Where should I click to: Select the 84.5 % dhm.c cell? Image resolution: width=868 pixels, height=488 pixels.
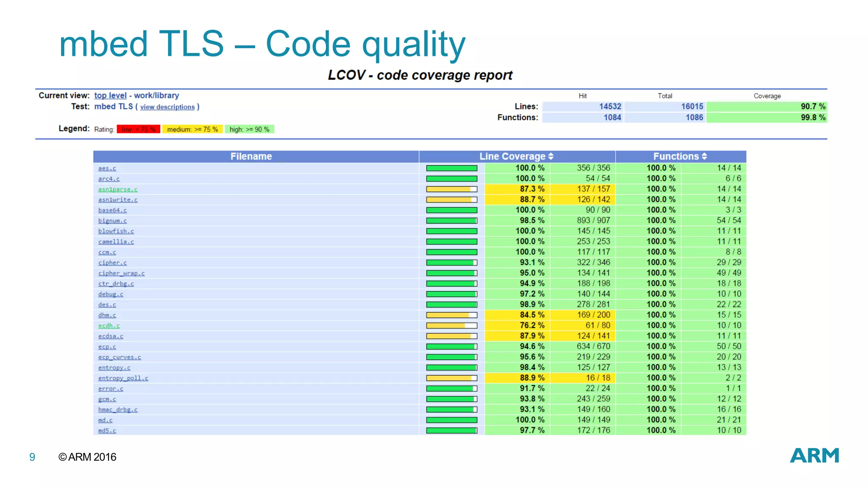(x=517, y=315)
